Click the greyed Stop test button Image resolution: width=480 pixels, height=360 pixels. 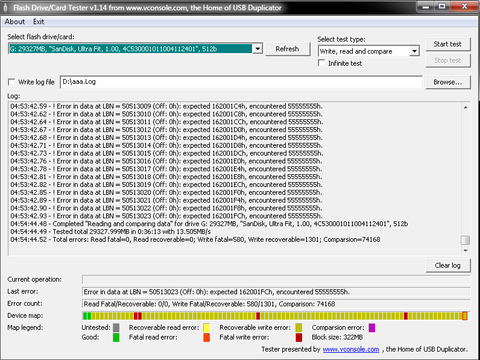pyautogui.click(x=448, y=60)
